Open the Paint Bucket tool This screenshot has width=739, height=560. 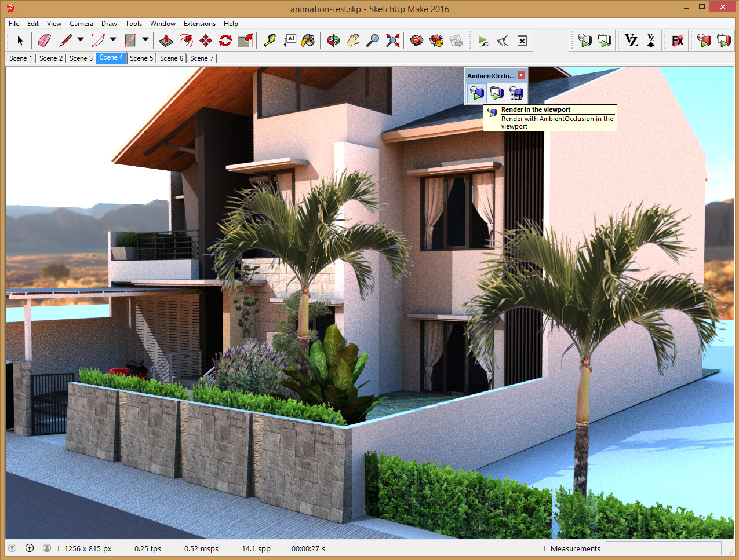coord(309,41)
